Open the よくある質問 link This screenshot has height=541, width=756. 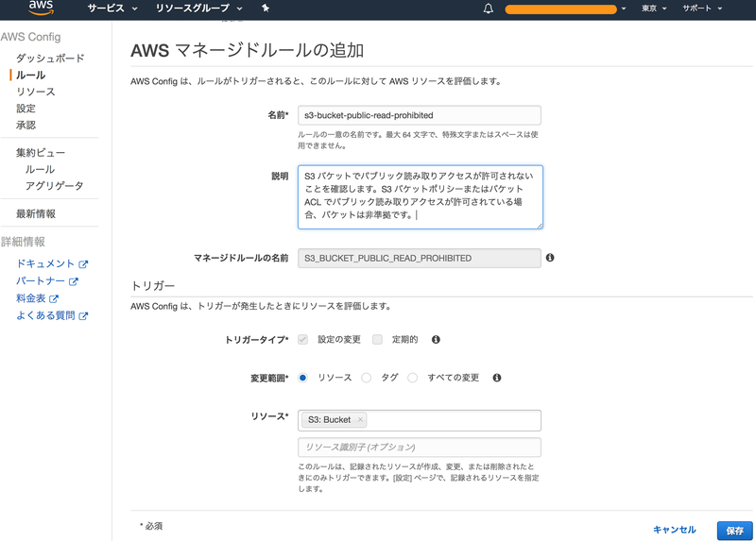[45, 315]
